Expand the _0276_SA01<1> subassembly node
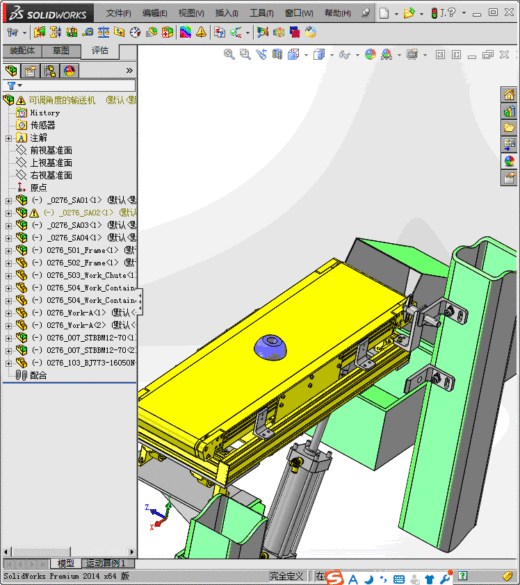520x585 pixels. (x=8, y=201)
